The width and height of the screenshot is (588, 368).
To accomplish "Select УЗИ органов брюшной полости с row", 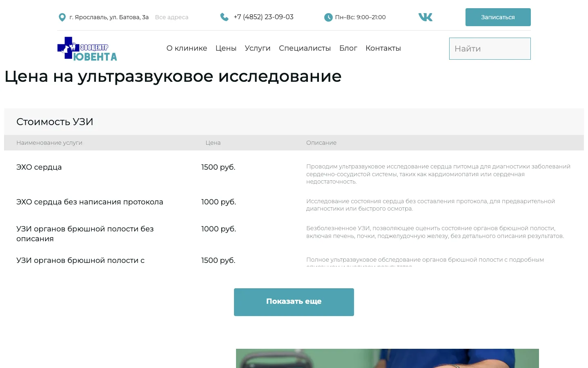I will 80,260.
